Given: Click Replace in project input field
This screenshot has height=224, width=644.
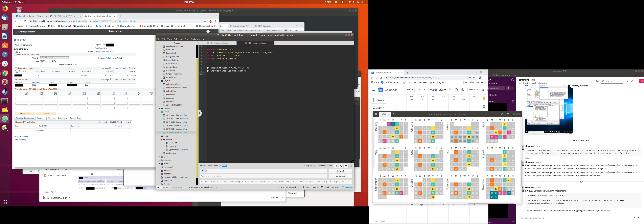Looking at the screenshot, I should pyautogui.click(x=263, y=176).
